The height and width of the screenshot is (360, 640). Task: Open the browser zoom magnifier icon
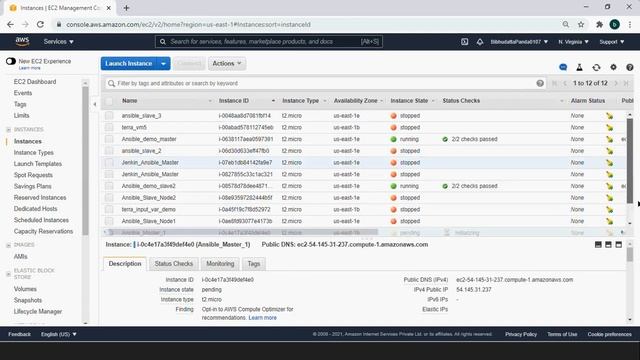pyautogui.click(x=566, y=24)
